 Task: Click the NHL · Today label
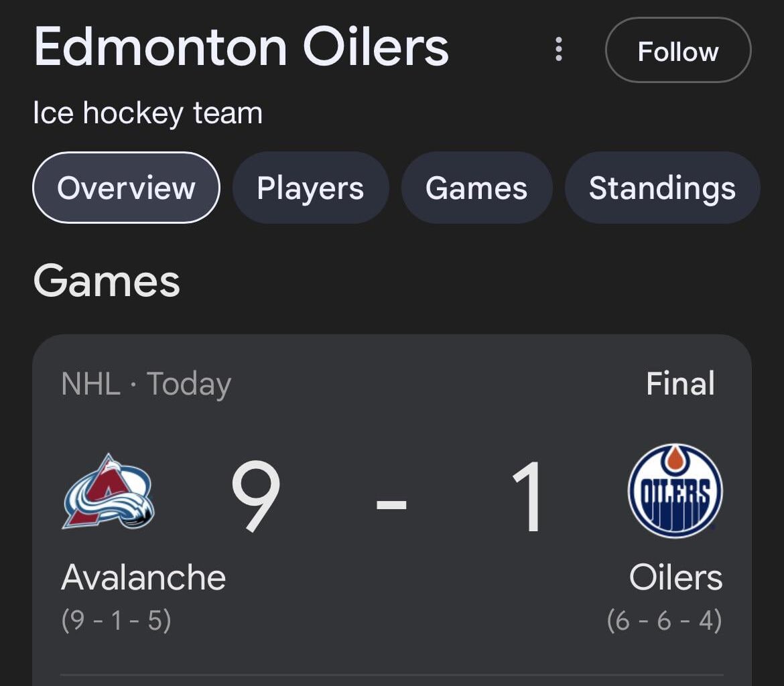(146, 385)
